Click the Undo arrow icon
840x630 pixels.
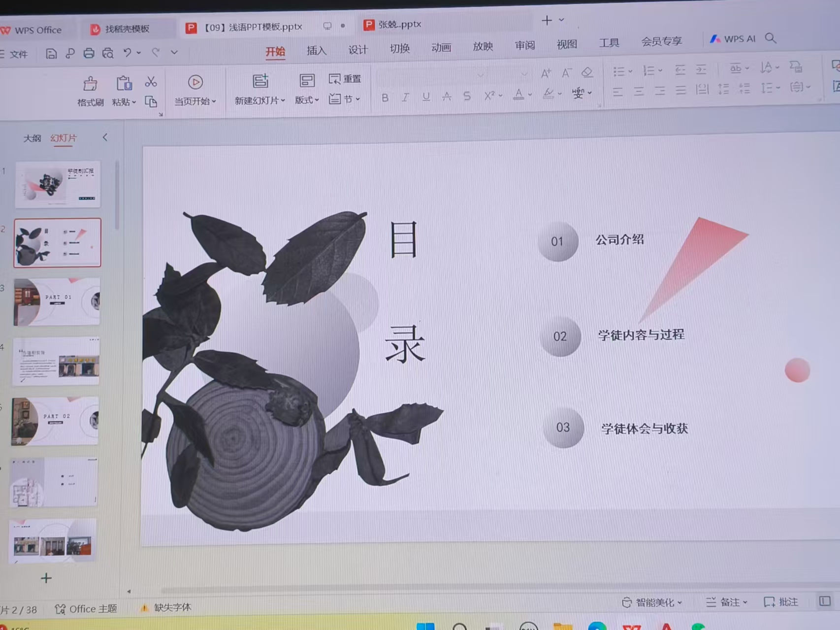point(127,53)
